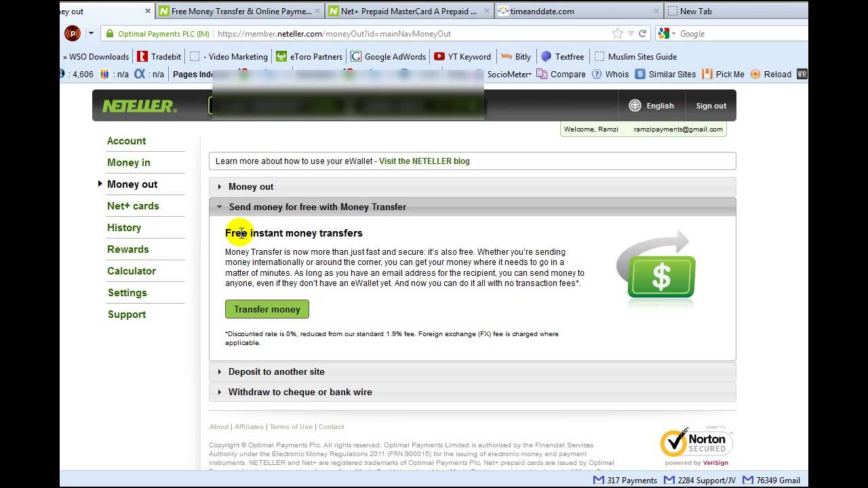The image size is (868, 488).
Task: Open Money in from the sidebar
Action: pyautogui.click(x=129, y=163)
